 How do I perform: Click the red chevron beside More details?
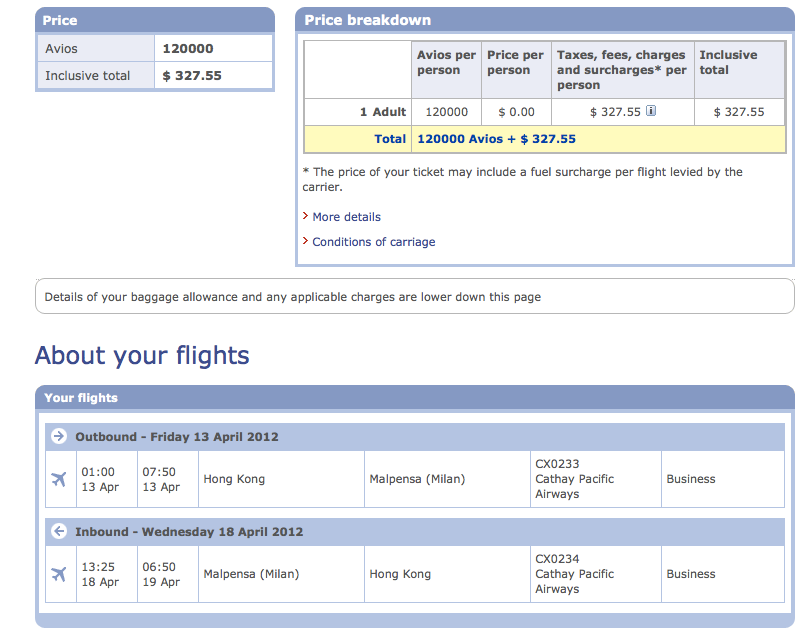click(x=305, y=216)
